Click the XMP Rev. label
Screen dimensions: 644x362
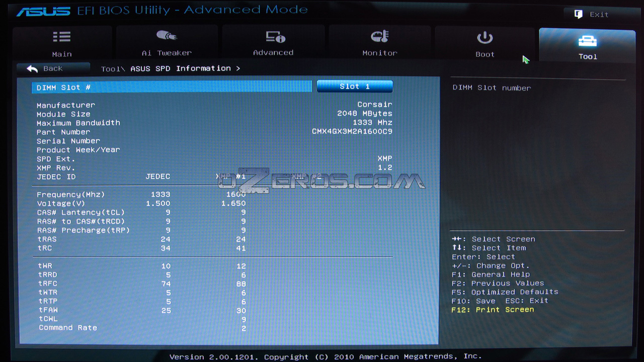coord(56,168)
